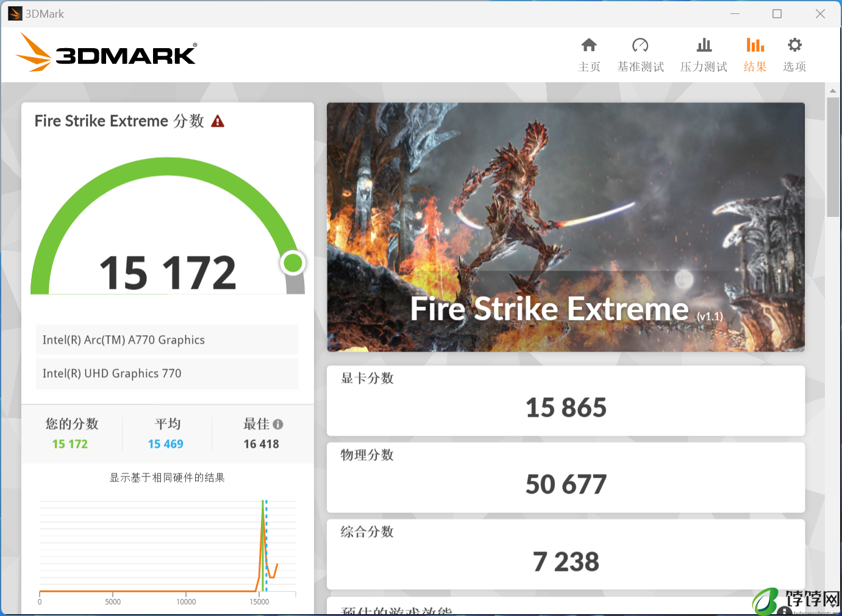Click the 平均 label
This screenshot has width=842, height=616.
coord(168,424)
